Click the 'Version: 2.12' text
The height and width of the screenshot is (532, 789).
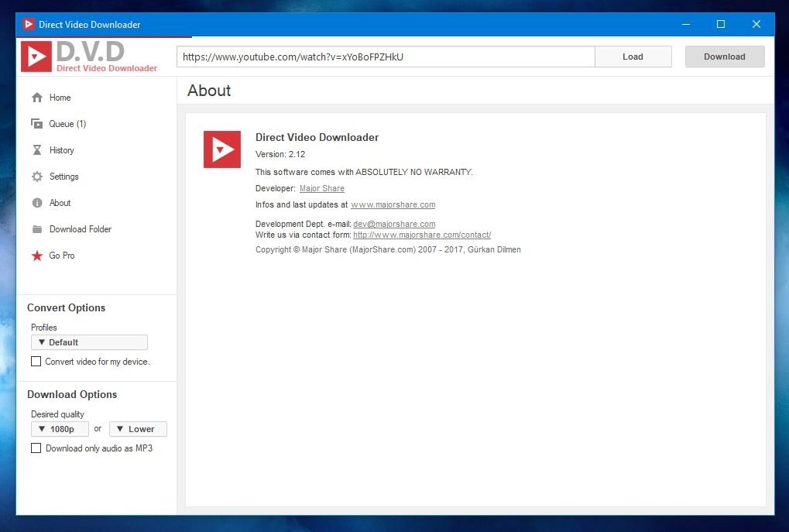pyautogui.click(x=280, y=155)
